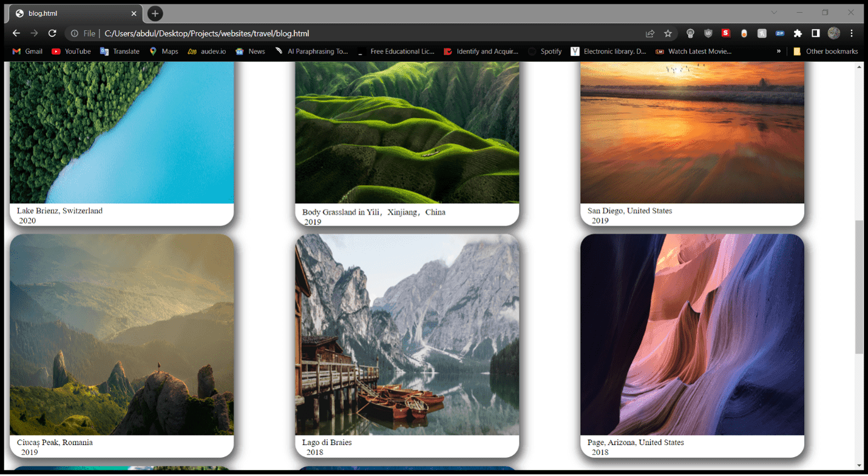Open the file site information icon
The height and width of the screenshot is (476, 868).
pyautogui.click(x=75, y=33)
